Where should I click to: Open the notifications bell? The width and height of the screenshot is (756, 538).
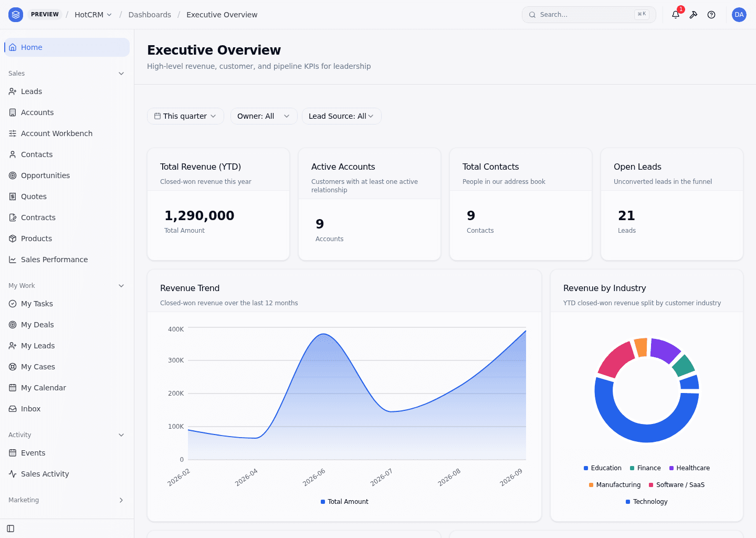[676, 15]
